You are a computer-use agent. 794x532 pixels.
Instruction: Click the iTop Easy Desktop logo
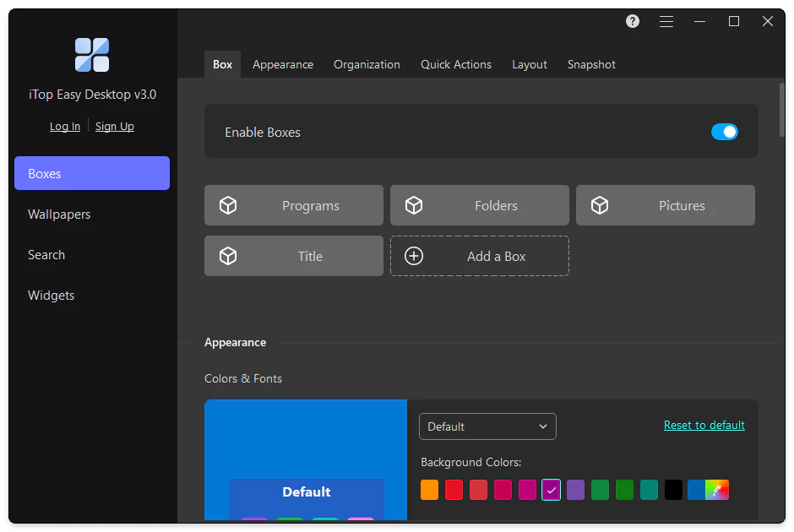[92, 55]
